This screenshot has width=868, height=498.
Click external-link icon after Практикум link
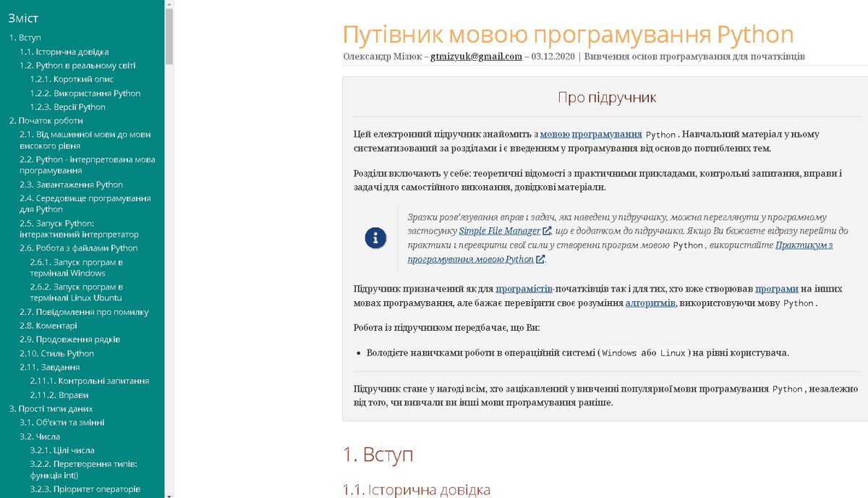point(540,259)
